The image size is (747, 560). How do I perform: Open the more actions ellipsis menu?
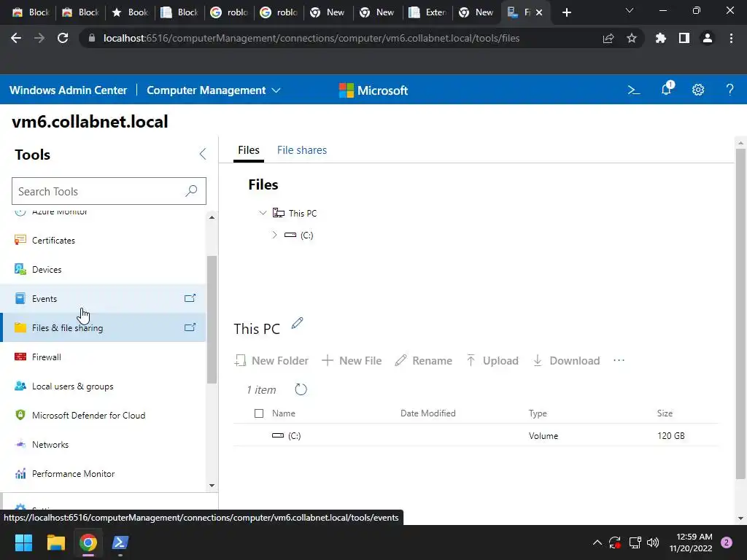click(x=619, y=360)
